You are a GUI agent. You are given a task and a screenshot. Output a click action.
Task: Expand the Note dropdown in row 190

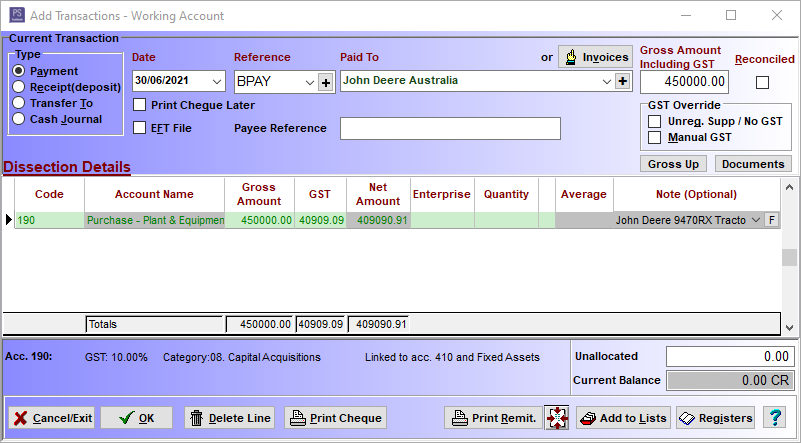pyautogui.click(x=756, y=220)
